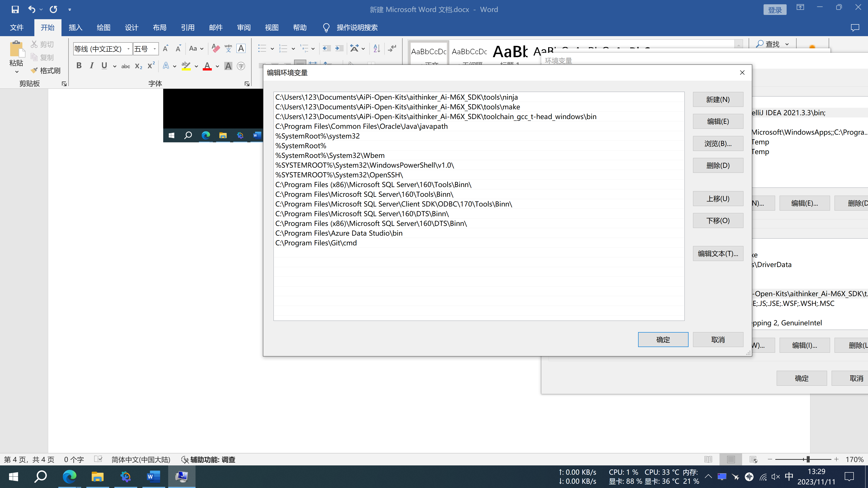Screen dimensions: 868x488
Task: Click 浏览(B)... button in the dialog
Action: (x=718, y=143)
